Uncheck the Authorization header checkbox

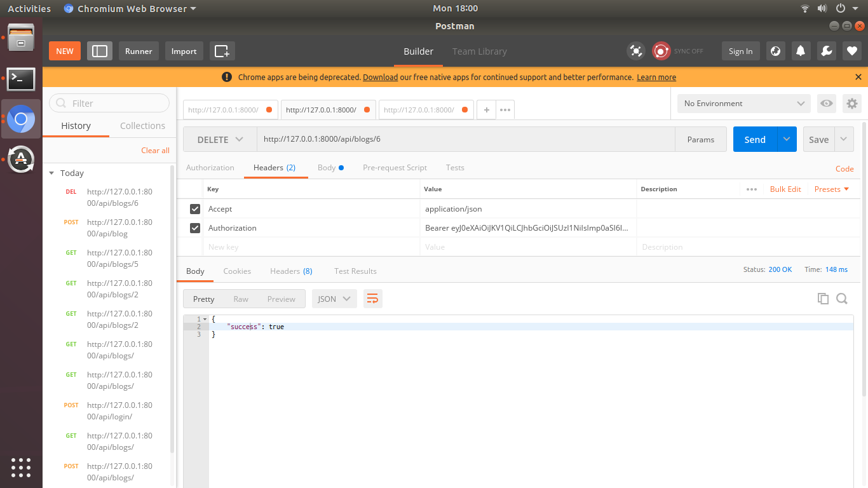tap(195, 228)
